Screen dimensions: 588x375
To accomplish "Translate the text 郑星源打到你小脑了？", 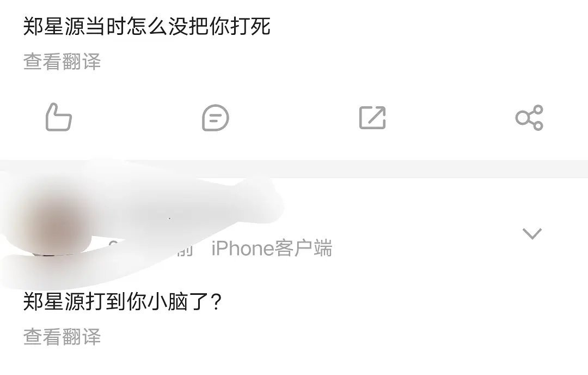I will (62, 337).
